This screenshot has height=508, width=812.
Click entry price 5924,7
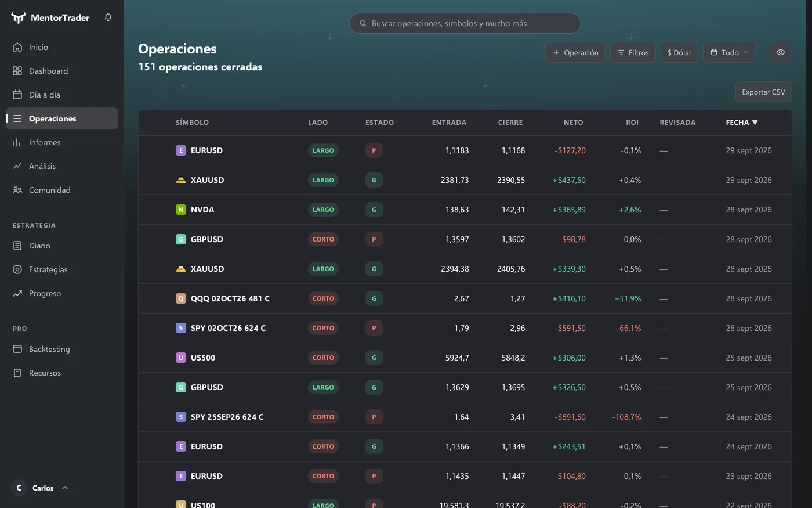pos(457,358)
